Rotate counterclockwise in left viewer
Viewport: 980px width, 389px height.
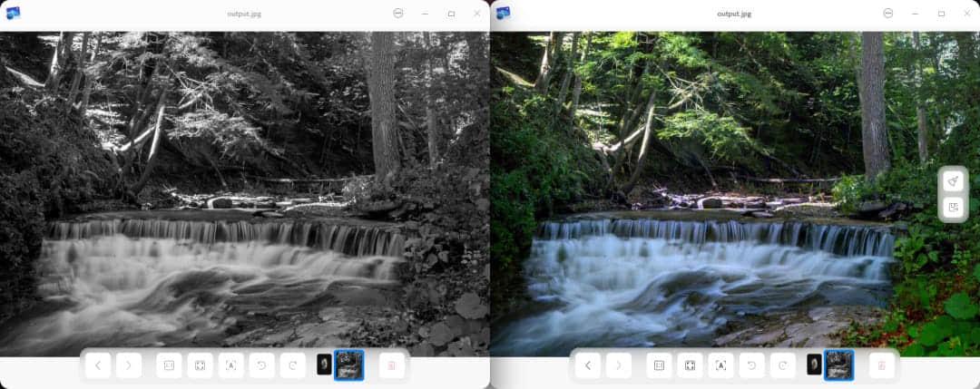261,365
